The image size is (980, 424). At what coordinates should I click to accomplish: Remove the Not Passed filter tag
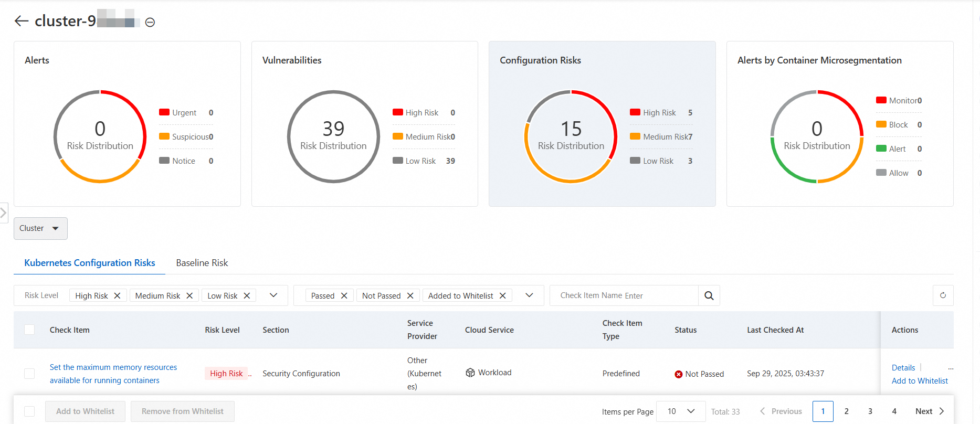(x=410, y=296)
